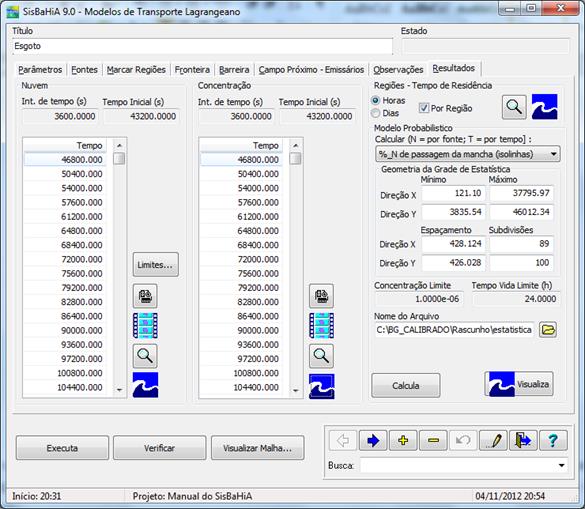
Task: Open Campo Próximo - Emissários tab
Action: tap(311, 70)
